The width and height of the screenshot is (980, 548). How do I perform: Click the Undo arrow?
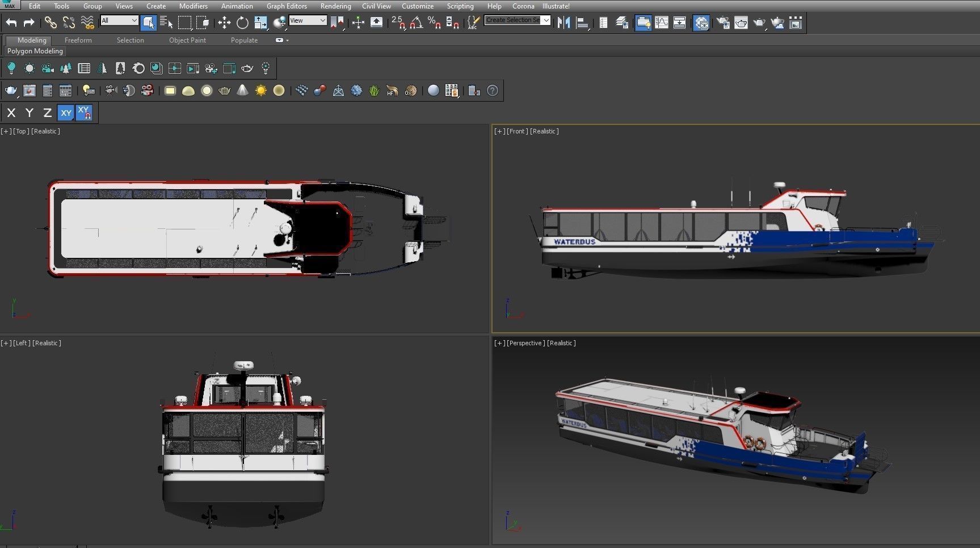11,23
